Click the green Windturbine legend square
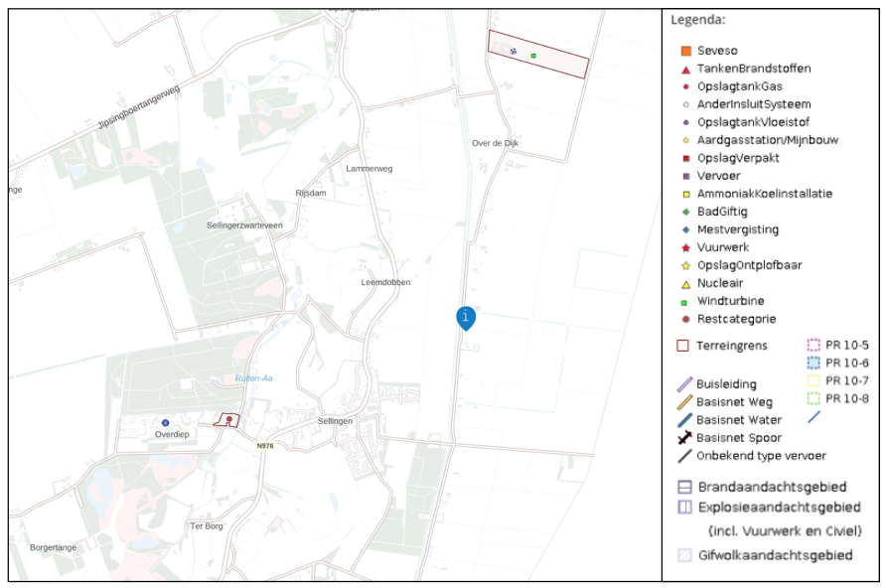 pyautogui.click(x=684, y=303)
